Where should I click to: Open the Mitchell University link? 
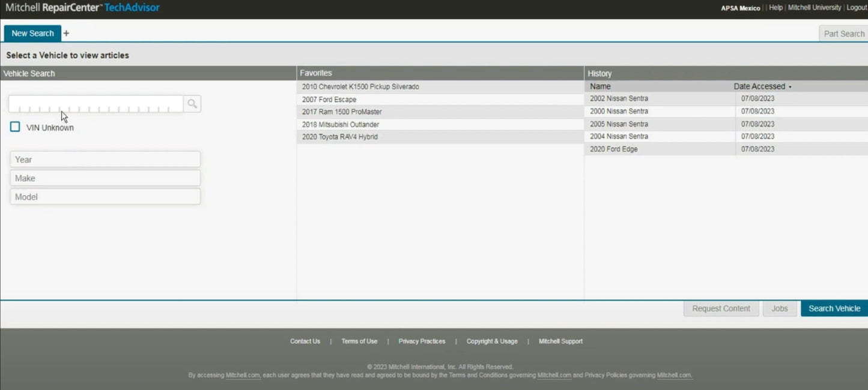[815, 8]
